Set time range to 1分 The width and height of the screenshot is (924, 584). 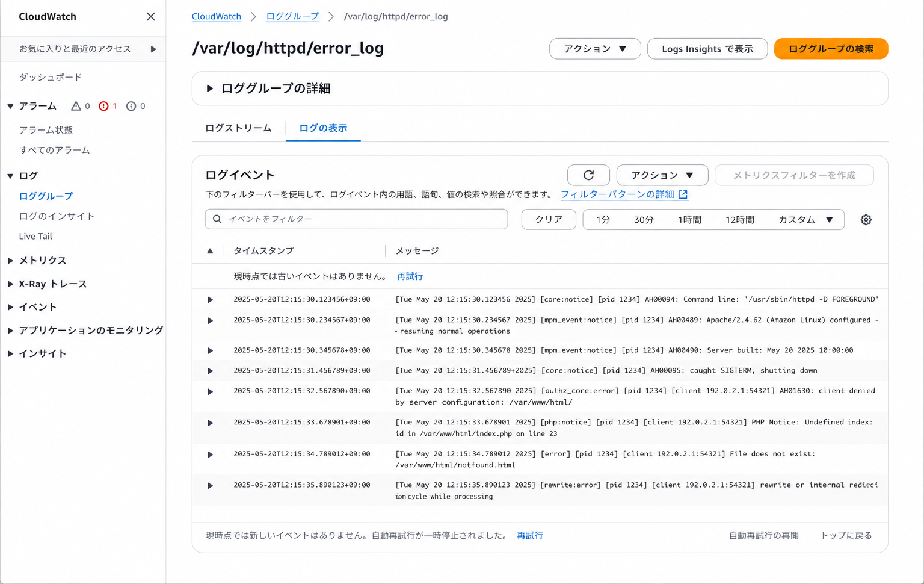603,220
